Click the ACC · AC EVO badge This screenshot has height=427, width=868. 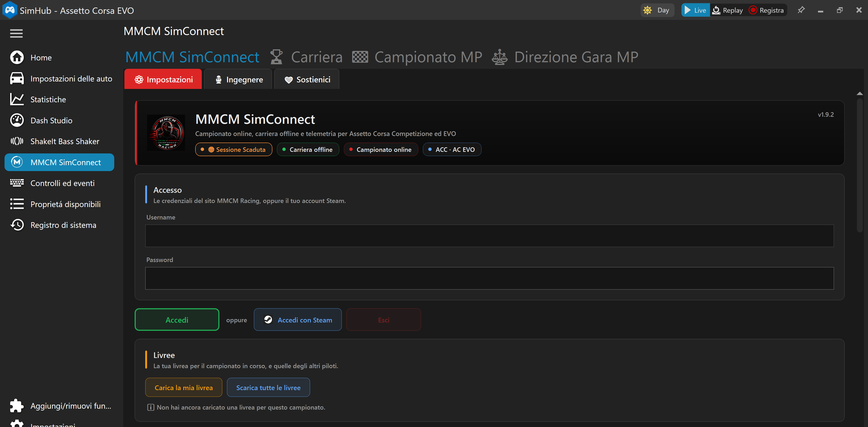click(452, 149)
